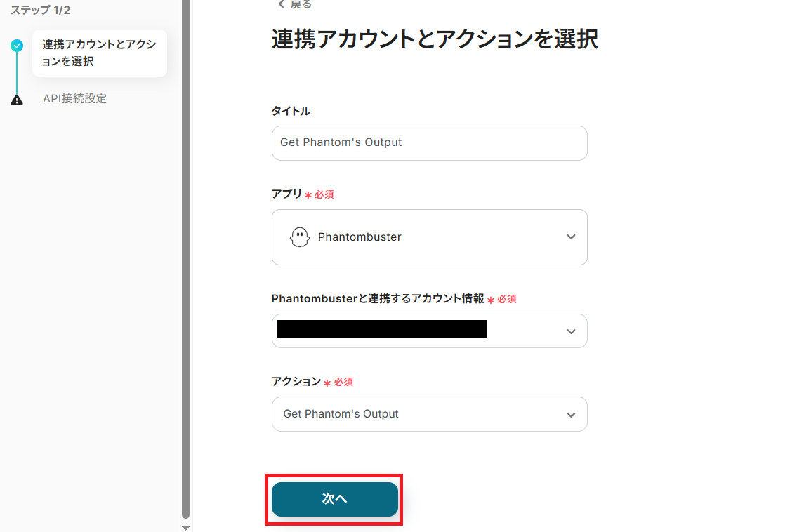This screenshot has width=811, height=532.
Task: Select the 連携アカウントとアクションを選択 step
Action: tap(99, 53)
